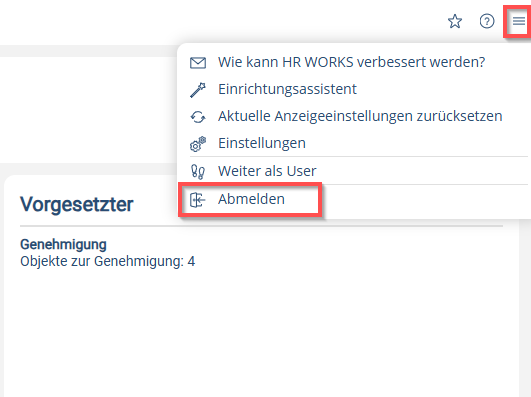
Task: Click the Vorgesetzter card heading
Action: [x=77, y=204]
